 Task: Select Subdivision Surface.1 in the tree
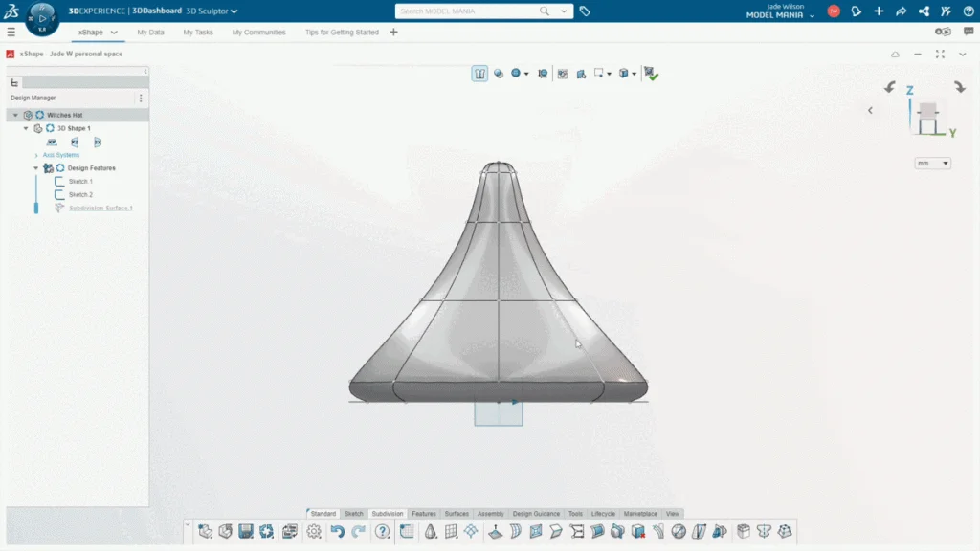click(100, 208)
